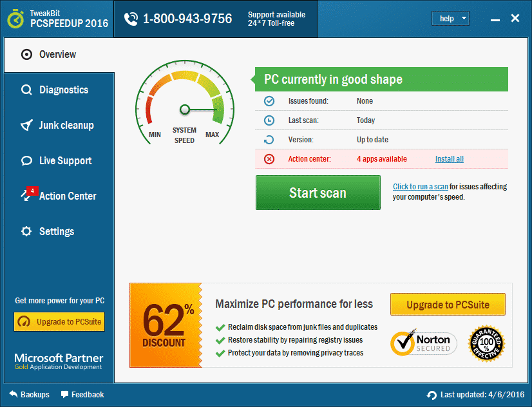532x407 pixels.
Task: Click the Junk cleanup broom icon
Action: pyautogui.click(x=26, y=125)
